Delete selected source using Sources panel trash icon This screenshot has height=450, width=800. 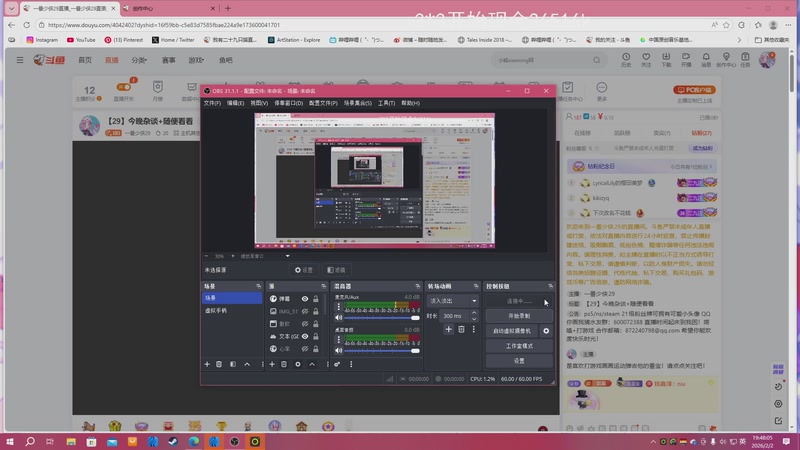[x=284, y=364]
